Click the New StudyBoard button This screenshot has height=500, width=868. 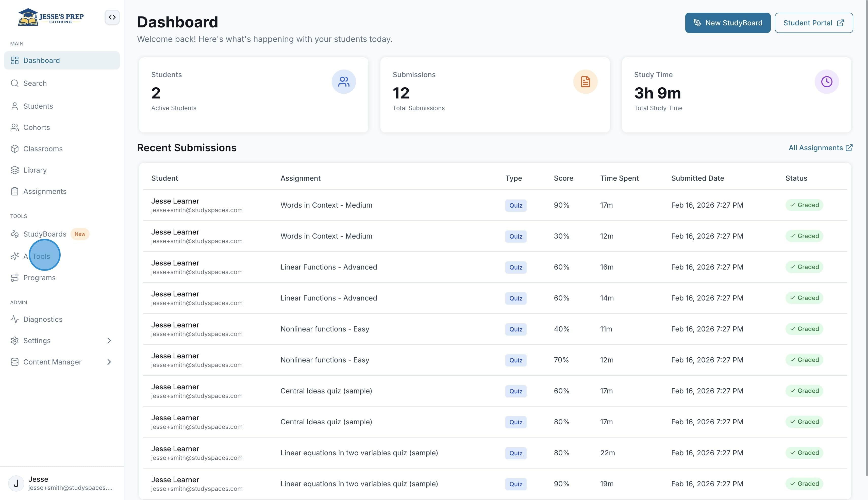pos(728,23)
